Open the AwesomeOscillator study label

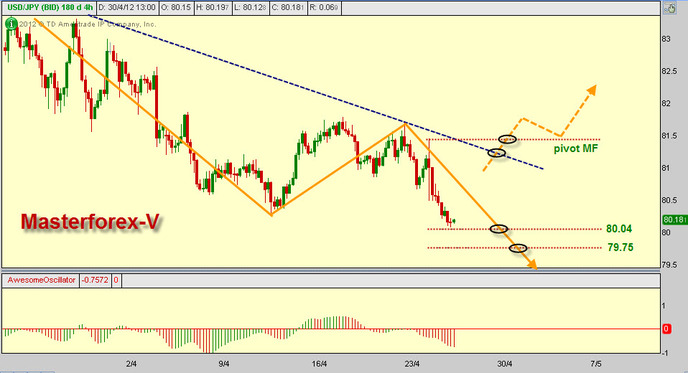pos(41,280)
